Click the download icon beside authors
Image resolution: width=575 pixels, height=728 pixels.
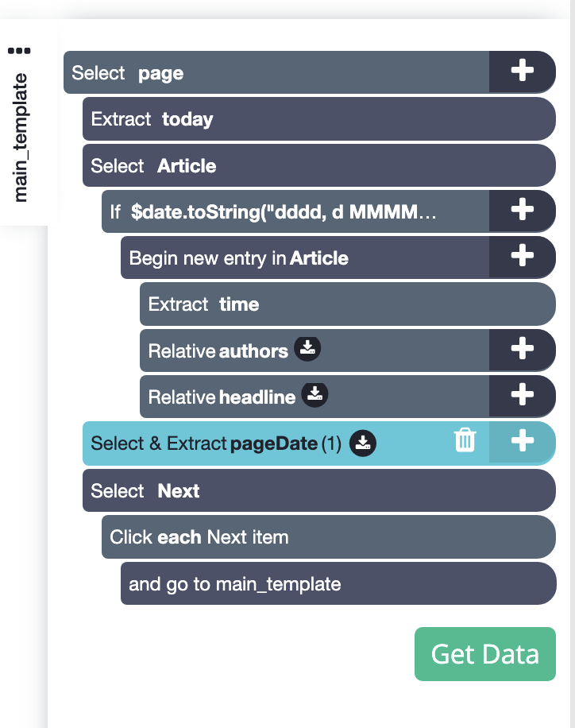(307, 350)
